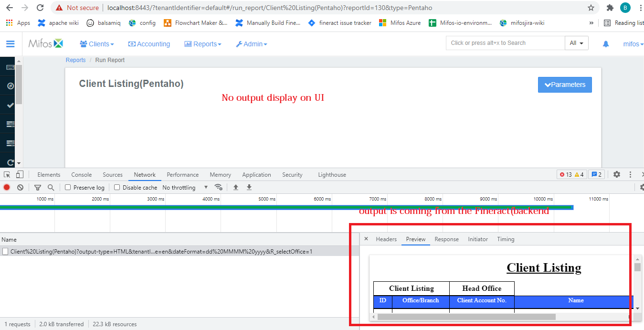Image resolution: width=644 pixels, height=330 pixels.
Task: Open the No throttling dropdown
Action: (183, 187)
